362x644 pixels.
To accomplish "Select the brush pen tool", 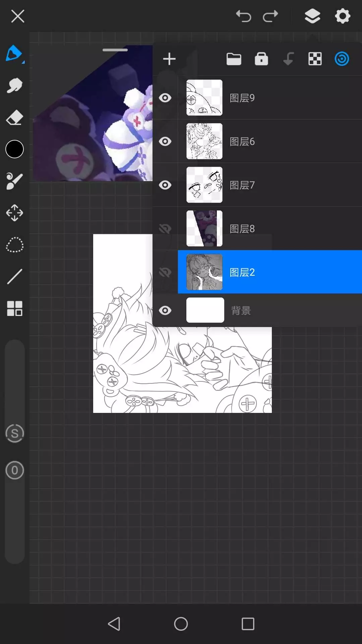I will click(x=14, y=54).
